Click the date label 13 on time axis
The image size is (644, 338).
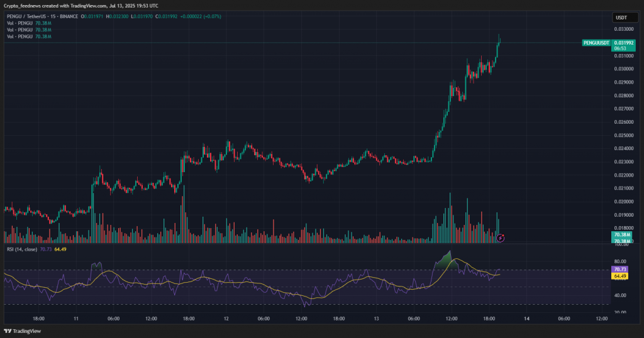point(376,319)
